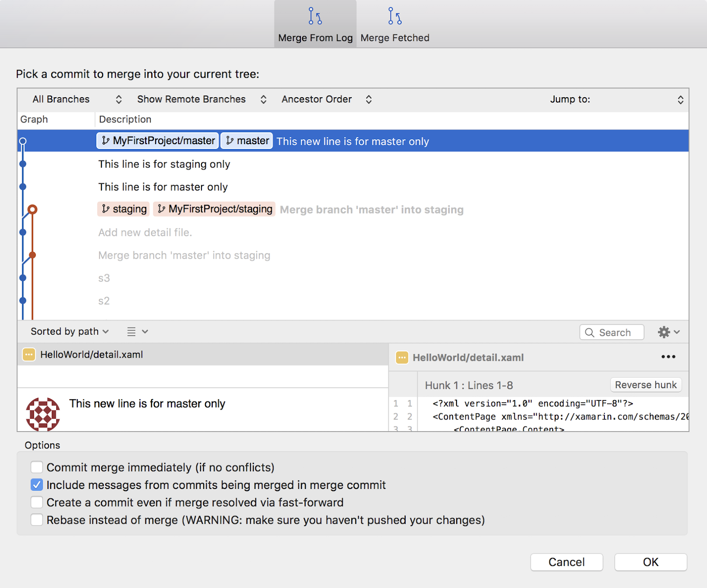This screenshot has height=588, width=707.
Task: Check Rebase instead of merge option
Action: tap(37, 520)
